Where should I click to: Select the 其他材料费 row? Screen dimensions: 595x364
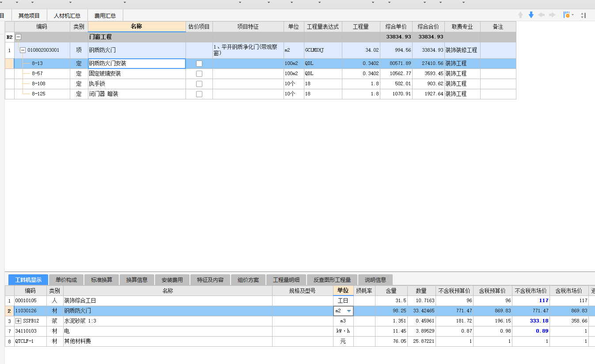point(299,341)
